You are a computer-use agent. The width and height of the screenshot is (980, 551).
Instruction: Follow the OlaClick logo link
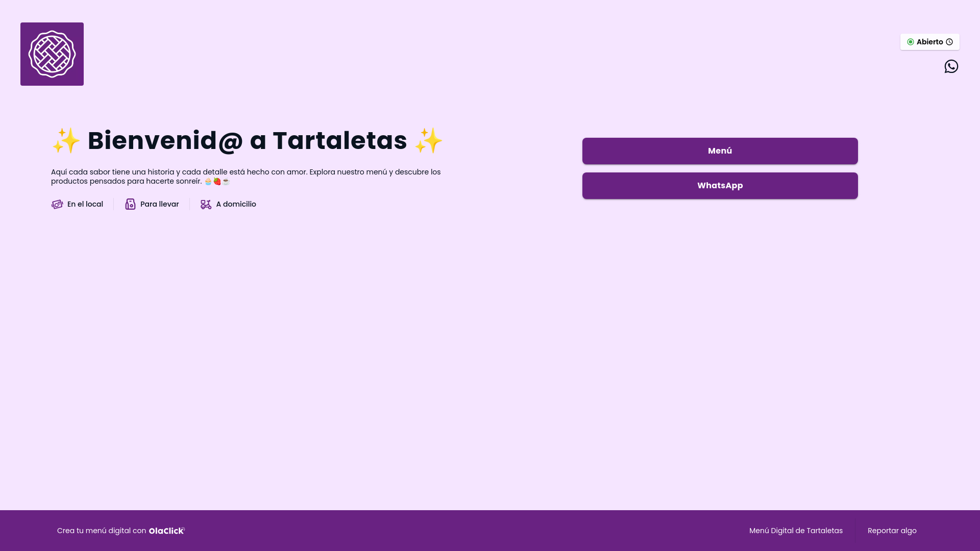(167, 531)
